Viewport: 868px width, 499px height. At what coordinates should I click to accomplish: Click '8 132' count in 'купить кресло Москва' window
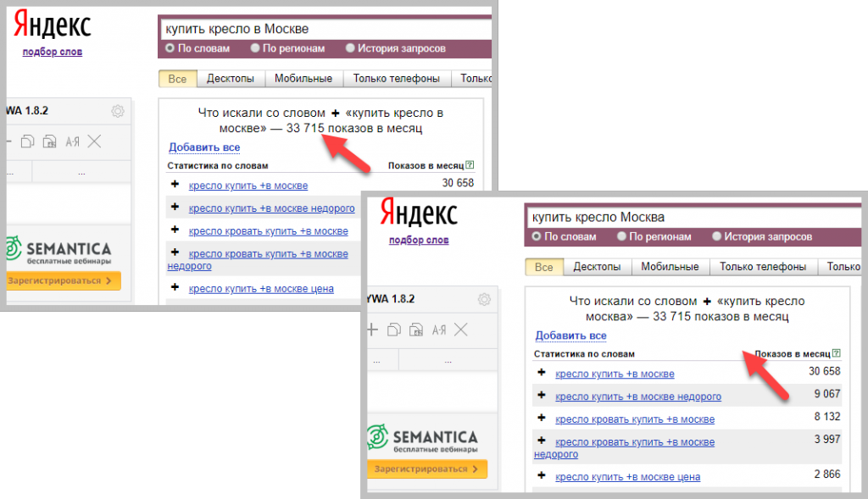[827, 417]
